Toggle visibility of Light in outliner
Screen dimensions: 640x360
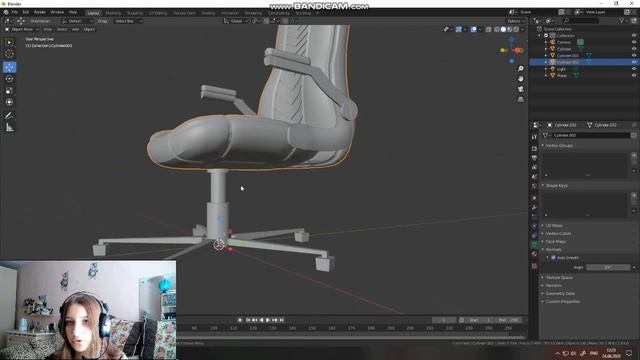pos(634,69)
